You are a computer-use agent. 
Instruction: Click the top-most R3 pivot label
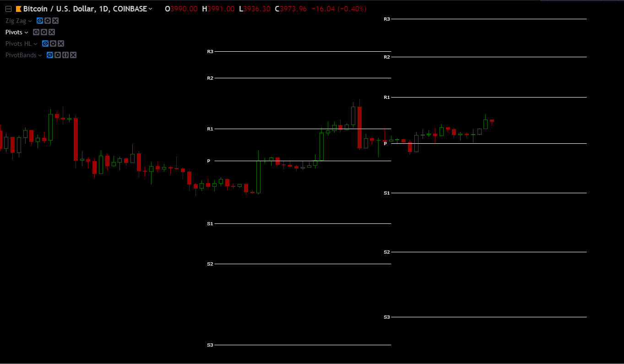(x=387, y=19)
